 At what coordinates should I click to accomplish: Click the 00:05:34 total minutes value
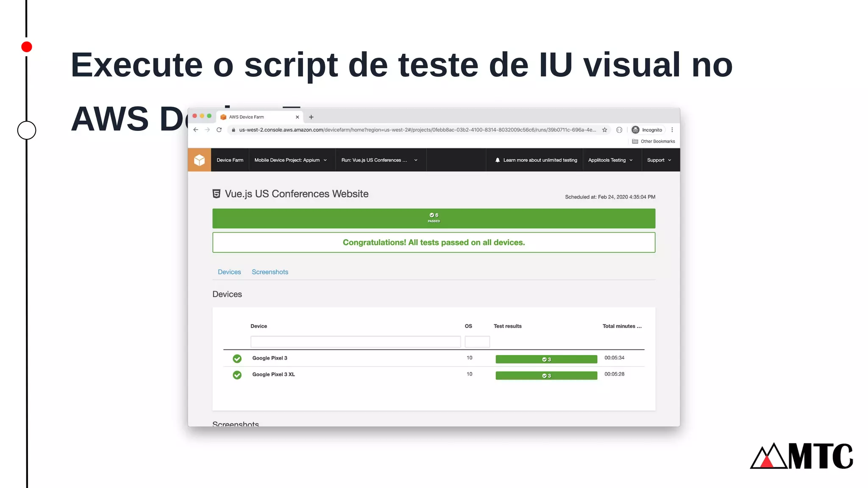tap(614, 358)
